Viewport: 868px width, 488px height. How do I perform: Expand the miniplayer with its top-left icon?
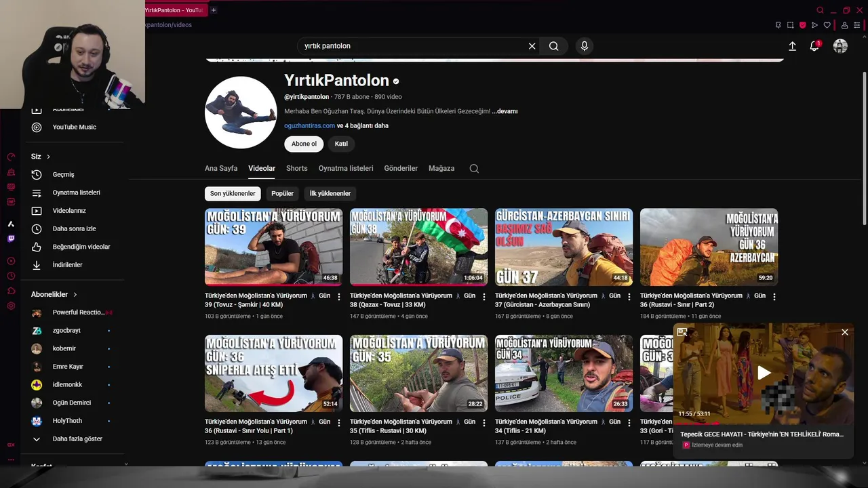pos(682,332)
